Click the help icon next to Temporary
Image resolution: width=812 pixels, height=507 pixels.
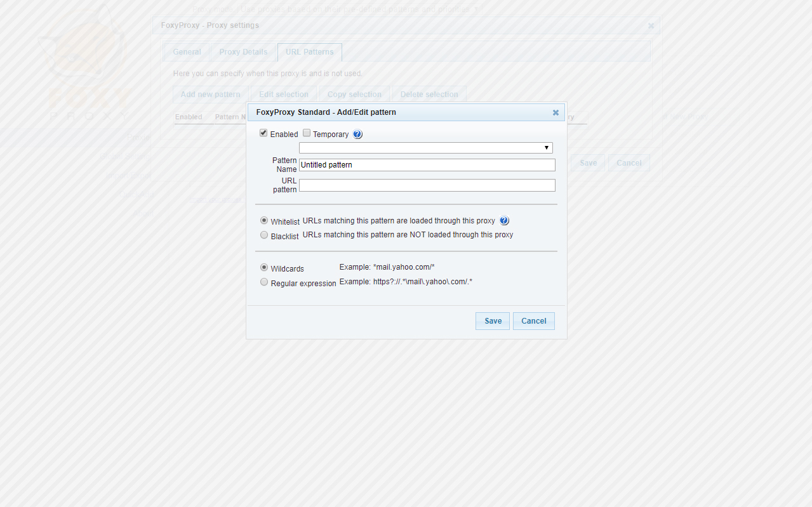point(357,135)
